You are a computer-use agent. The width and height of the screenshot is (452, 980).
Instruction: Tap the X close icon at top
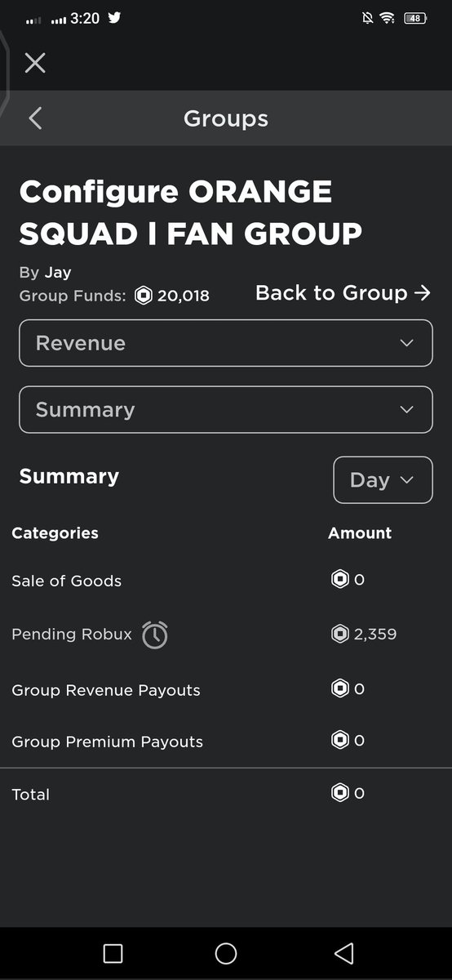[35, 63]
